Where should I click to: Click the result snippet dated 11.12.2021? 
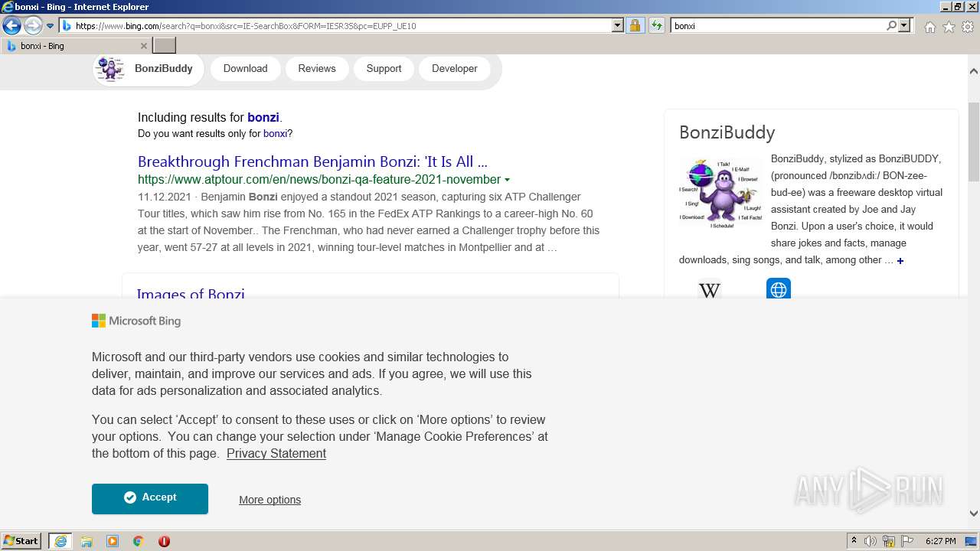click(x=369, y=222)
